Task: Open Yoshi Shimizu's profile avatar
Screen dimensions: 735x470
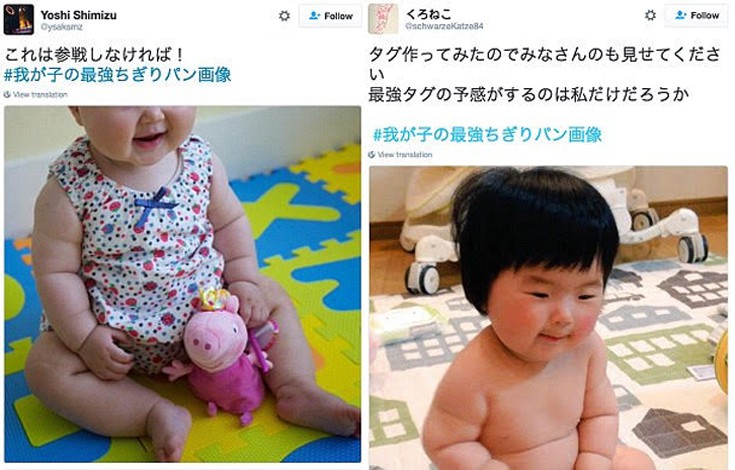Action: (x=19, y=19)
